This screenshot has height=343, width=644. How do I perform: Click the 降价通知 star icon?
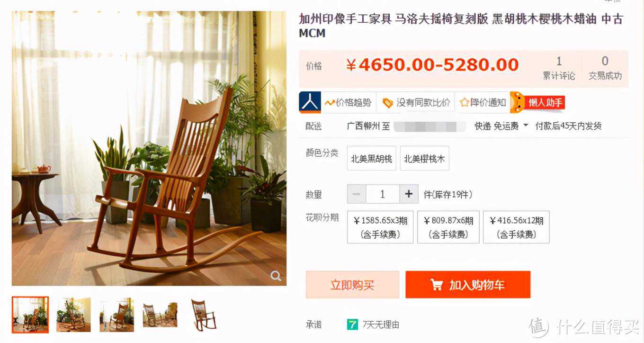coord(464,102)
